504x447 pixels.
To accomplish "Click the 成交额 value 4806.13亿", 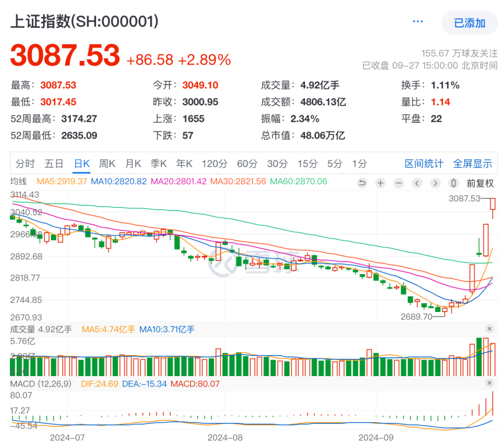I will (x=323, y=102).
